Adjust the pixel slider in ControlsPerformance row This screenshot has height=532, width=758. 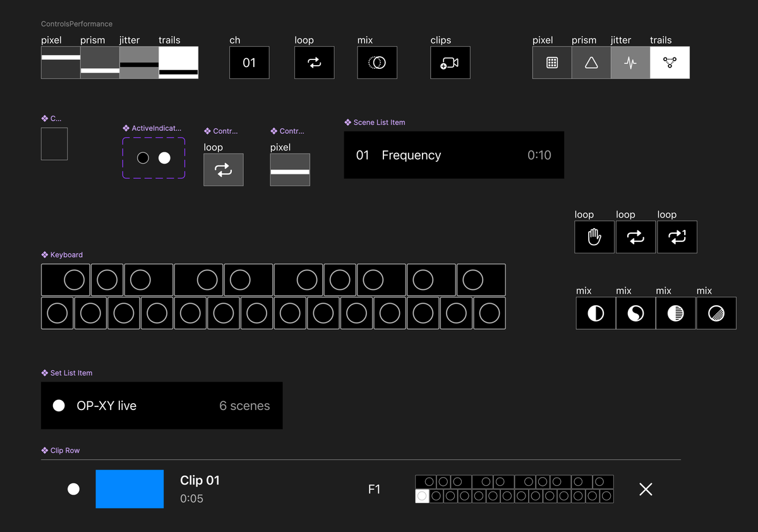point(61,63)
